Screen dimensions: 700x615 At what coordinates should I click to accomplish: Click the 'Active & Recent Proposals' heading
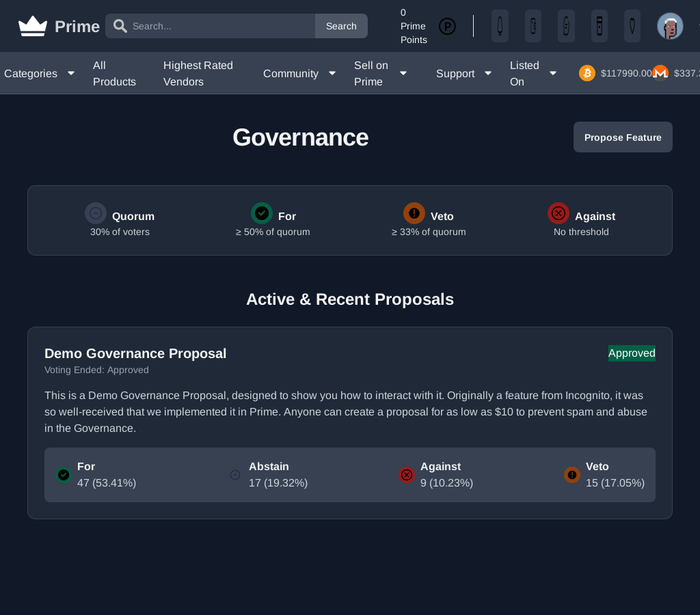(350, 299)
